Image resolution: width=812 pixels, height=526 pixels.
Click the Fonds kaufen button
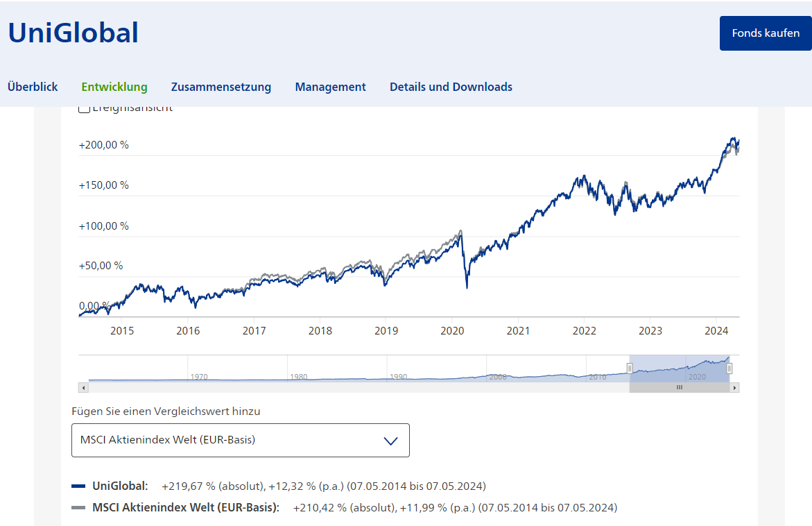[x=766, y=33]
